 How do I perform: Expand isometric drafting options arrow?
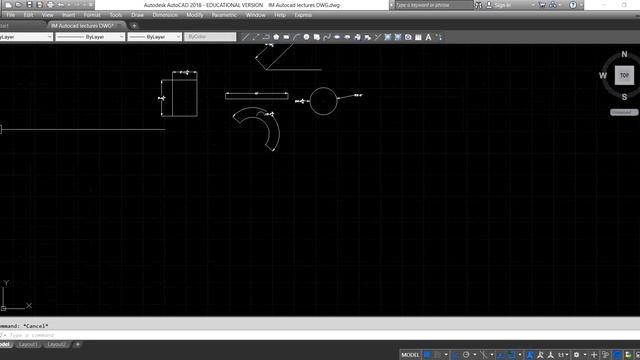[492, 355]
